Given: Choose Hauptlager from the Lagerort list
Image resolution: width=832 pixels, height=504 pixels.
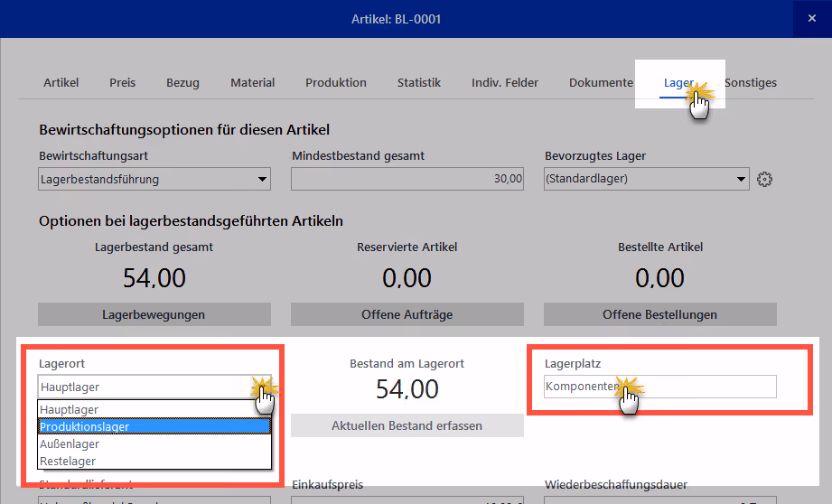Looking at the screenshot, I should point(154,409).
